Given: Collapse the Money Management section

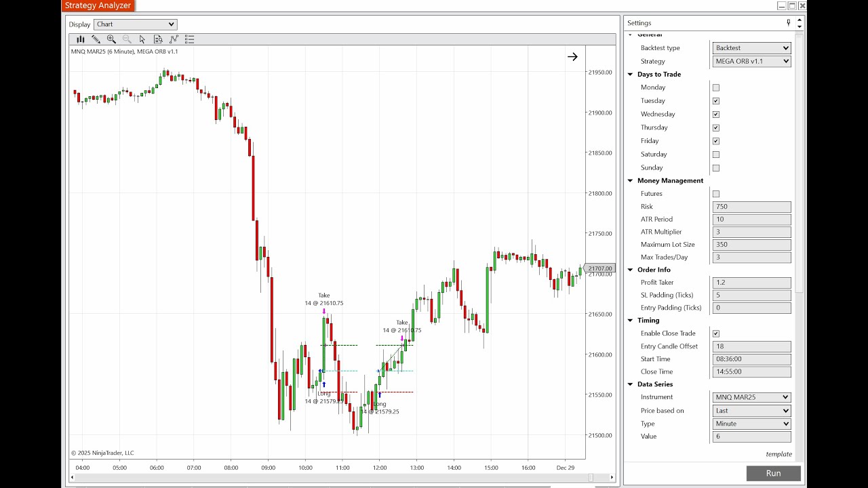Looking at the screenshot, I should [x=630, y=181].
